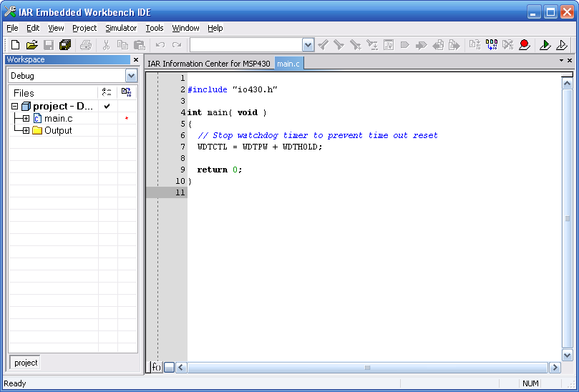Screen dimensions: 579x392
Task: Build project with Make icon
Action: coord(492,45)
